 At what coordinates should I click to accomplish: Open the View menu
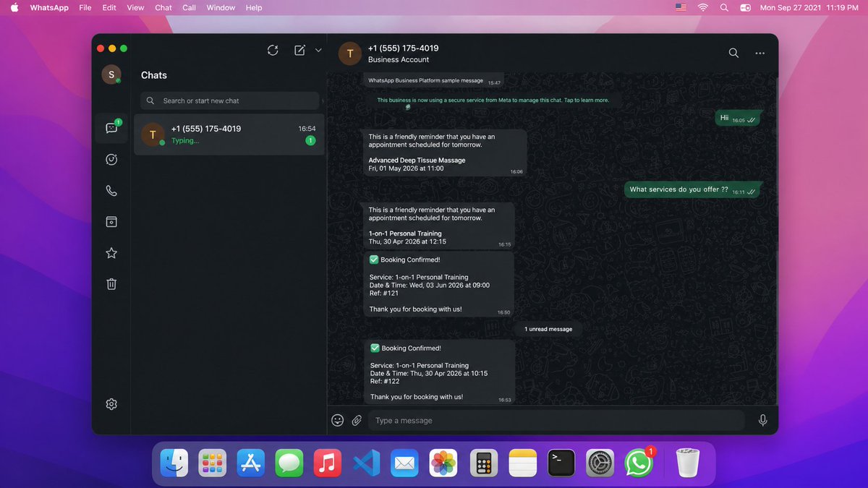coord(135,7)
